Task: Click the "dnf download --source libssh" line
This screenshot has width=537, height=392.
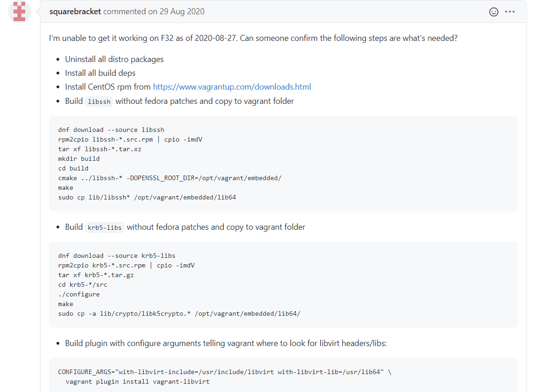Action: point(111,130)
